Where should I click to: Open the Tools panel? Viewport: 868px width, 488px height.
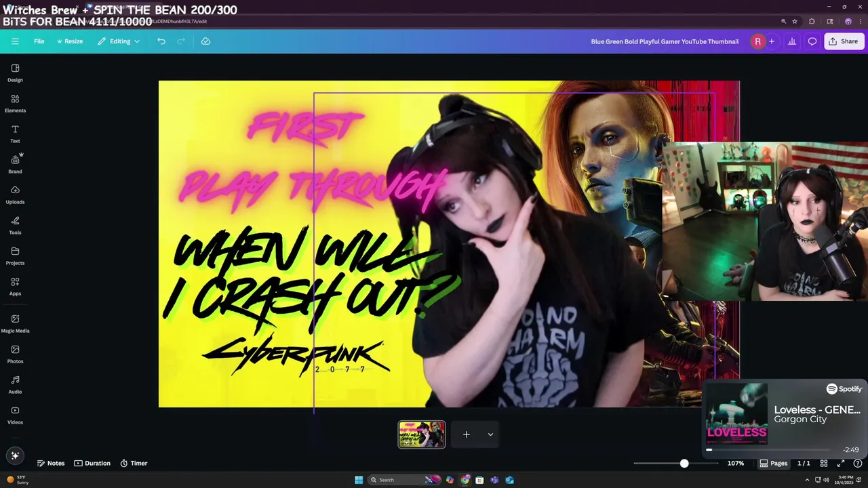15,226
